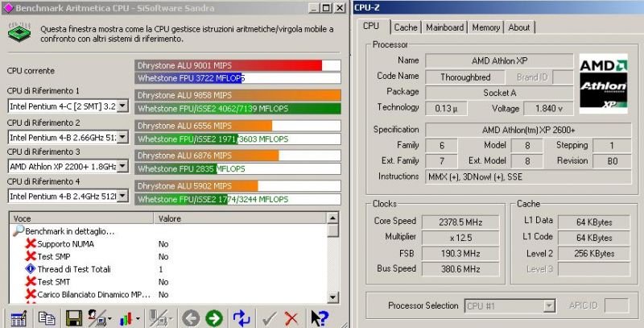Switch to the Memory tab in CPU-Z
644x328 pixels.
coord(486,27)
